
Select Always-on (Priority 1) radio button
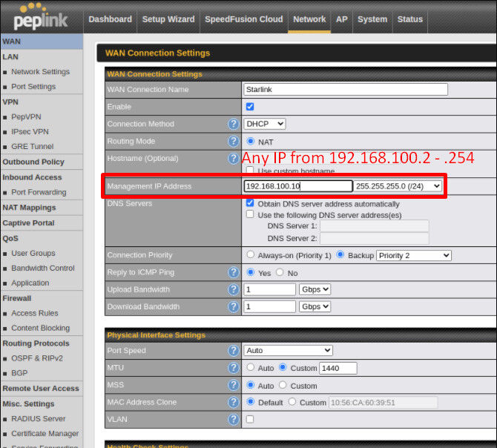250,255
